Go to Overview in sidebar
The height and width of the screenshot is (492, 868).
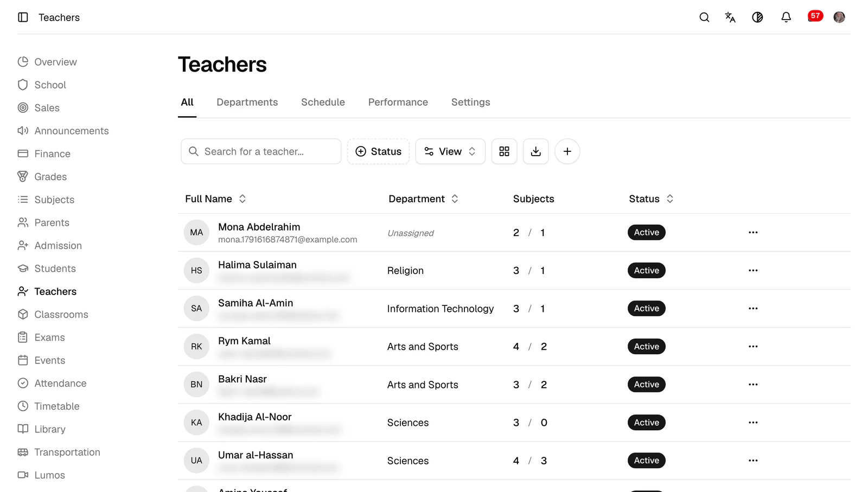click(47, 62)
